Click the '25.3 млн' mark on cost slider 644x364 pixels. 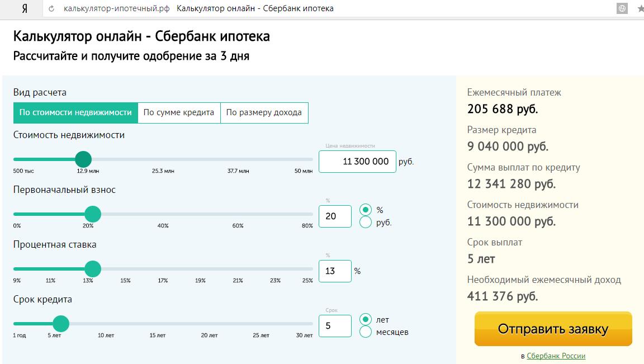pyautogui.click(x=163, y=171)
